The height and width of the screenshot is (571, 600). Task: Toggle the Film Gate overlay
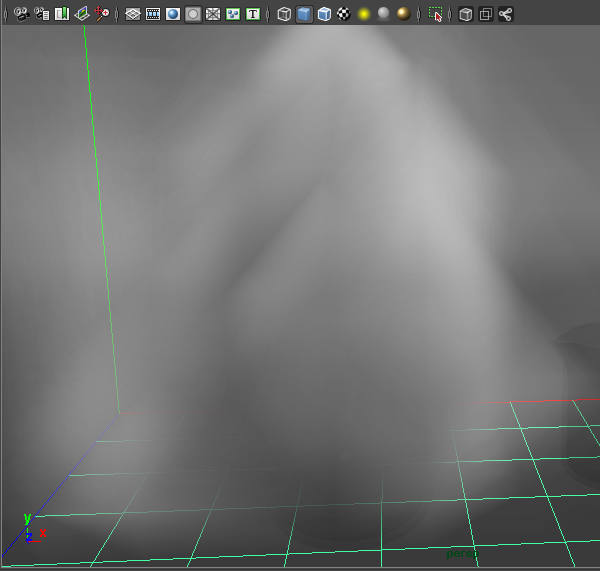click(152, 14)
